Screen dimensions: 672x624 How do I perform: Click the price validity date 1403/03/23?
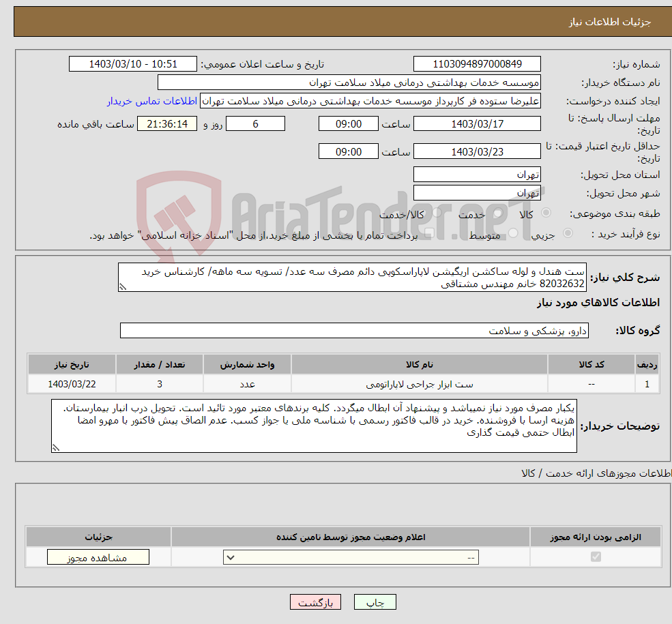coord(477,151)
